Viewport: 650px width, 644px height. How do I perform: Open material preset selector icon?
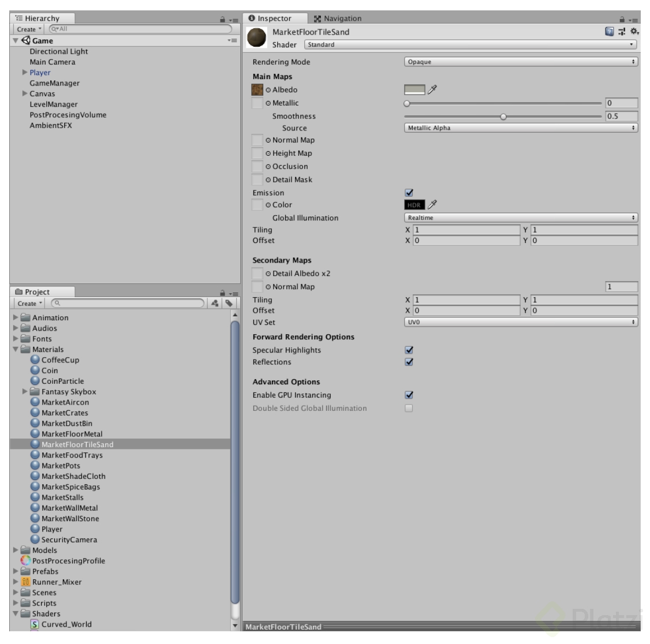click(621, 32)
